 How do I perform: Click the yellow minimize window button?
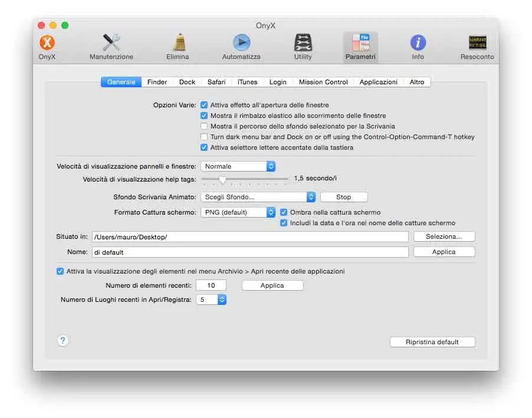click(x=53, y=25)
